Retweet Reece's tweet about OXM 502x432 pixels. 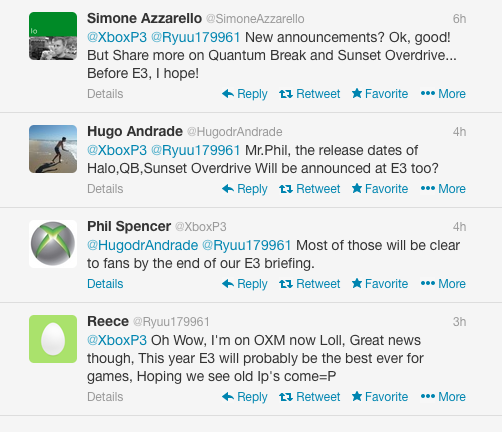[x=310, y=397]
